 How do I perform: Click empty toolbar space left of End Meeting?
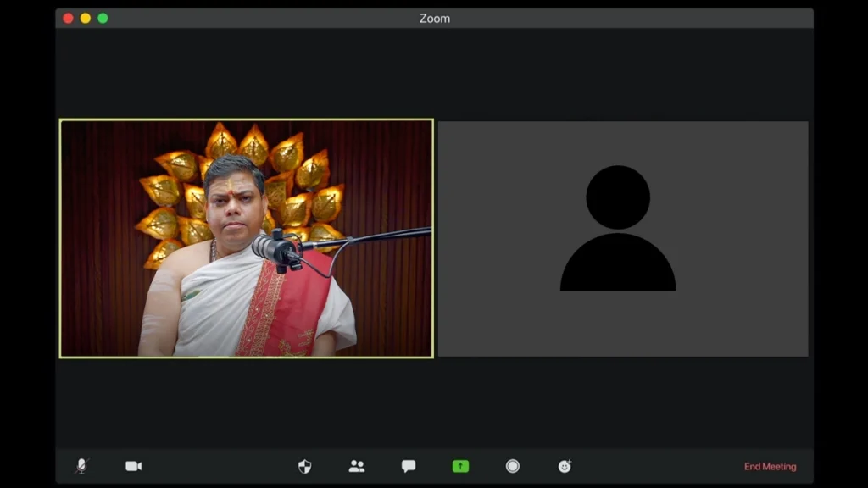(661, 466)
